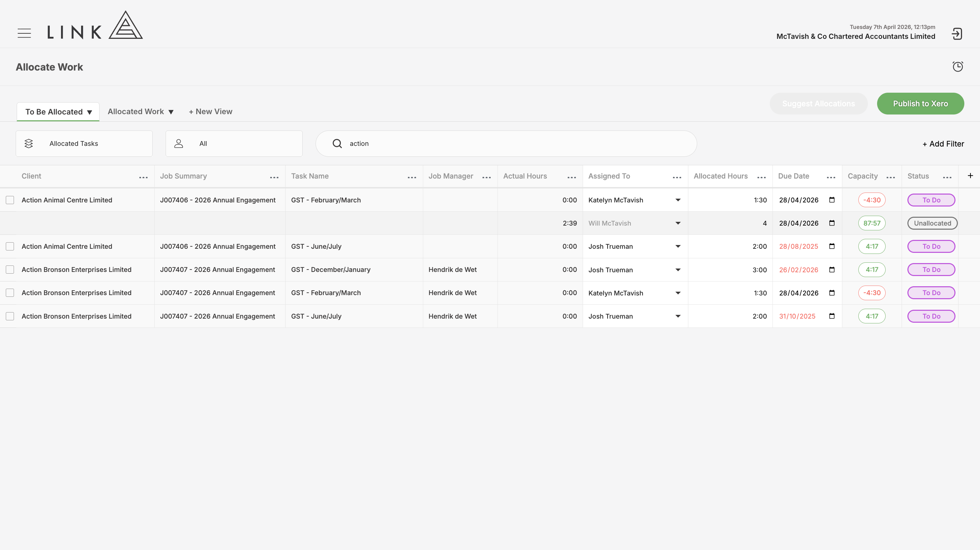The height and width of the screenshot is (550, 980).
Task: Open the hamburger navigation menu
Action: point(24,33)
